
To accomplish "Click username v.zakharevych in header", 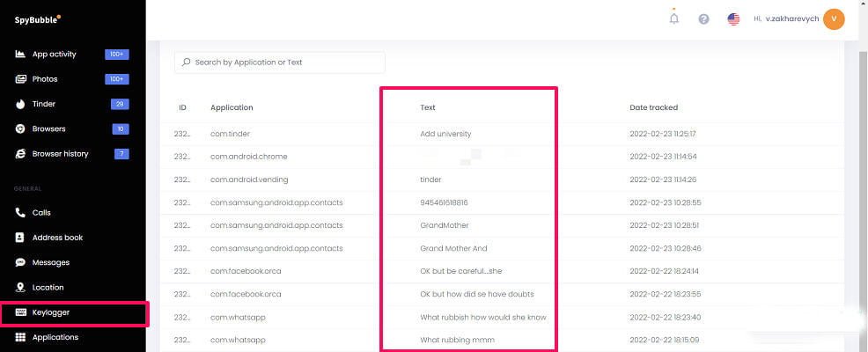I will click(x=792, y=18).
